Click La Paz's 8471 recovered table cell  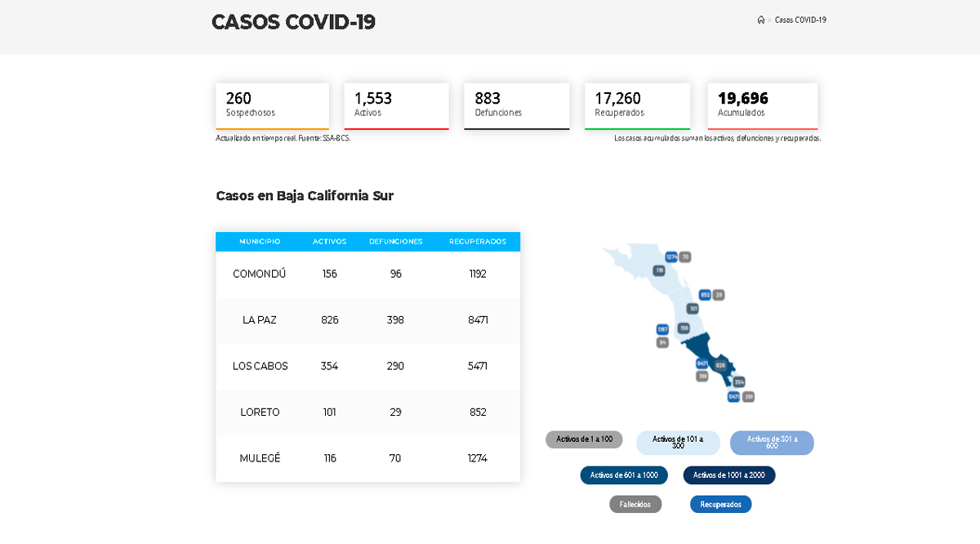478,320
